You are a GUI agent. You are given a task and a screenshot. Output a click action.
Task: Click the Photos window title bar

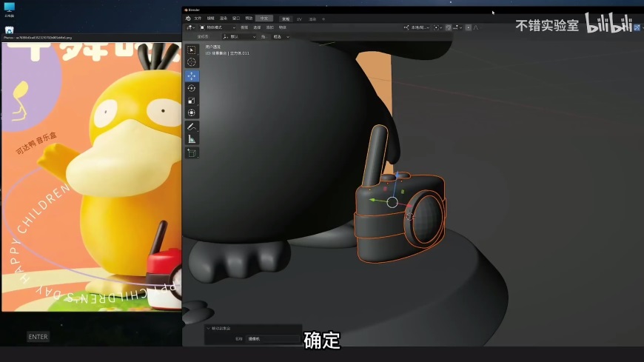(x=91, y=38)
